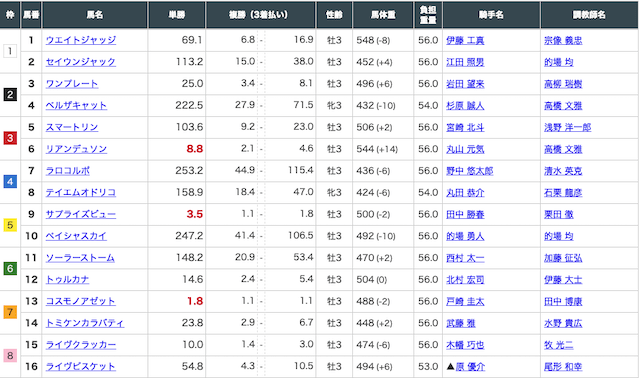Screen dimensions: 640x378
Task: Open trainer 的場 均 in ベイシャスカイ row
Action: (558, 236)
